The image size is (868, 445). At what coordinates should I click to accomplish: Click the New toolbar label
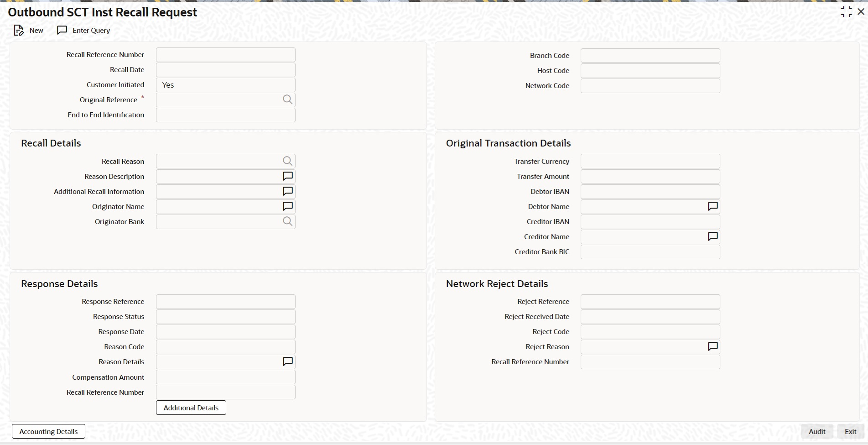(x=36, y=31)
